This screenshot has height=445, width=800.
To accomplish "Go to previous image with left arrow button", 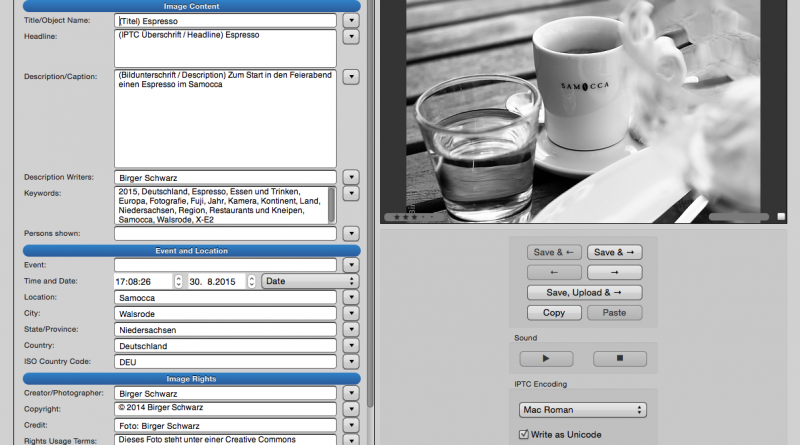I will [555, 272].
